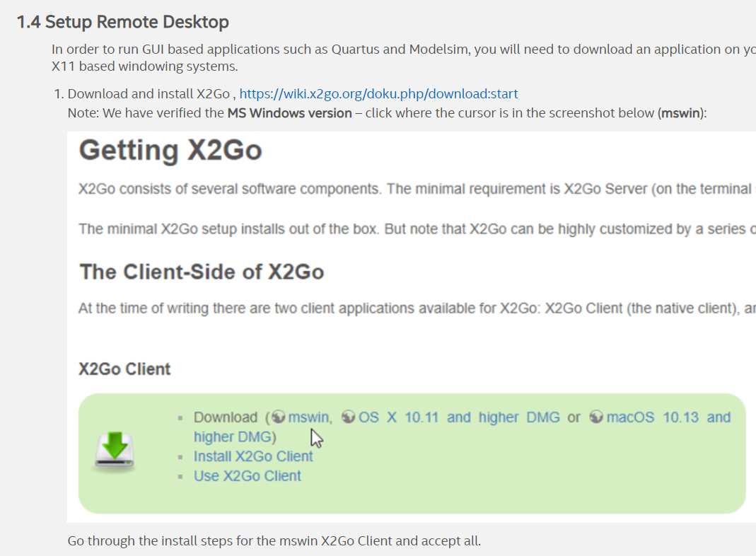Open the wiki.x2go.org download page link
The height and width of the screenshot is (556, 756).
coord(378,93)
